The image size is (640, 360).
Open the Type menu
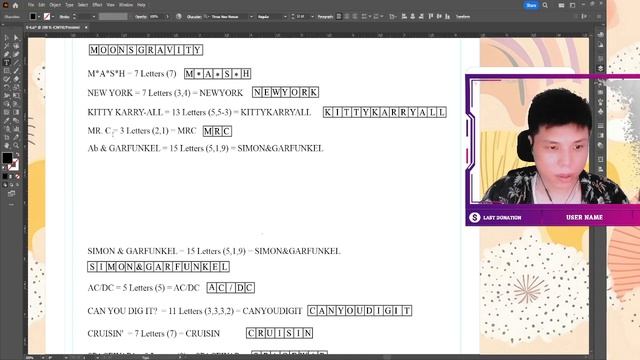(69, 5)
